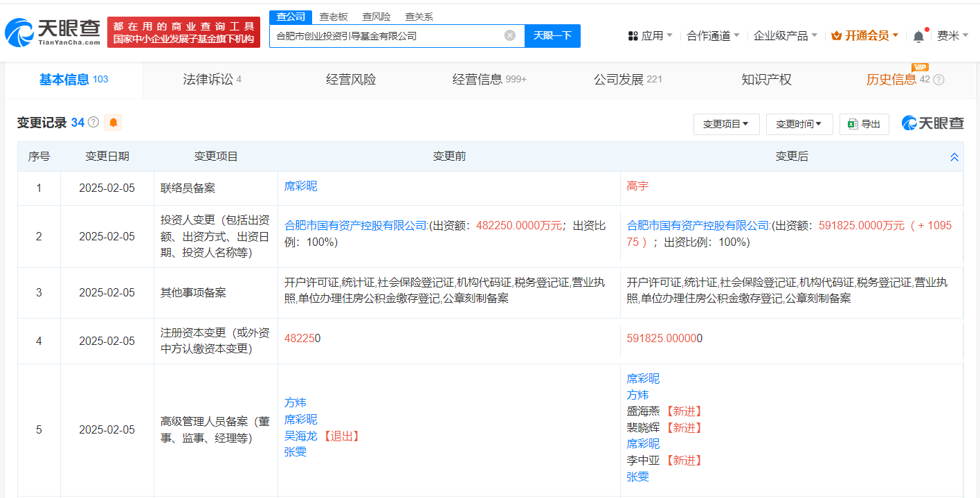Open the 变更项目 filter dropdown
The image size is (980, 498).
point(726,124)
